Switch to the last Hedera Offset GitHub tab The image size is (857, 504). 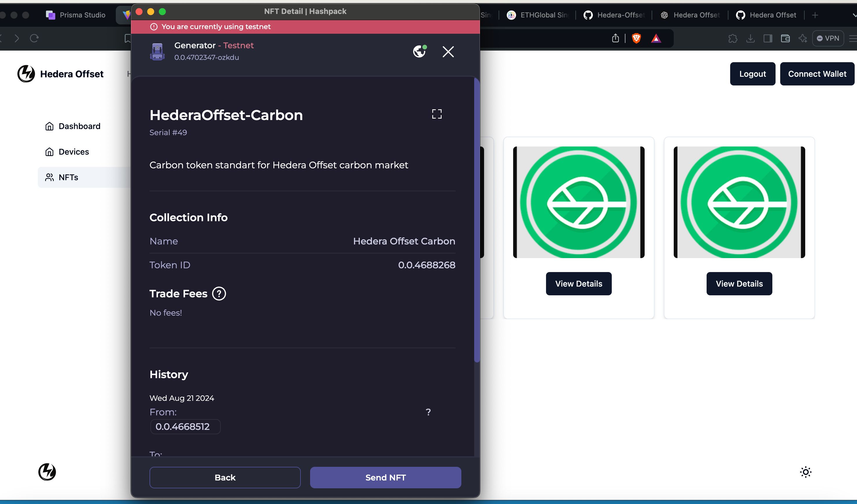766,15
